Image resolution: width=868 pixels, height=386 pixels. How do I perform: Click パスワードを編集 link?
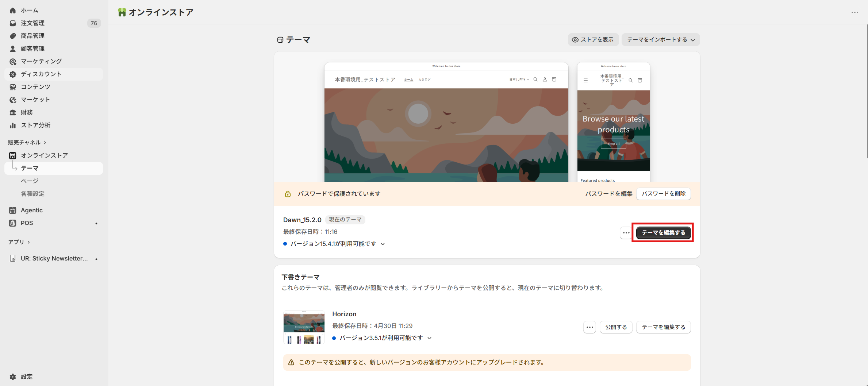click(x=609, y=194)
